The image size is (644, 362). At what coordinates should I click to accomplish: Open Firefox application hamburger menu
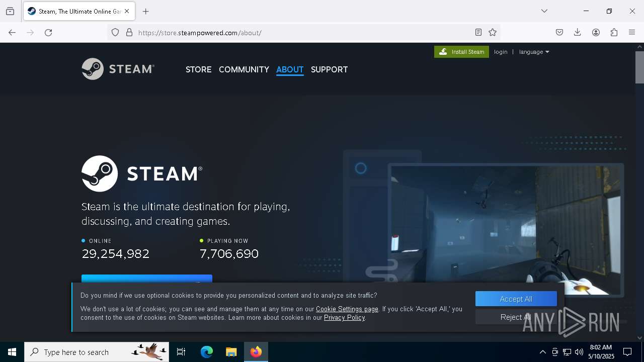[x=632, y=32]
